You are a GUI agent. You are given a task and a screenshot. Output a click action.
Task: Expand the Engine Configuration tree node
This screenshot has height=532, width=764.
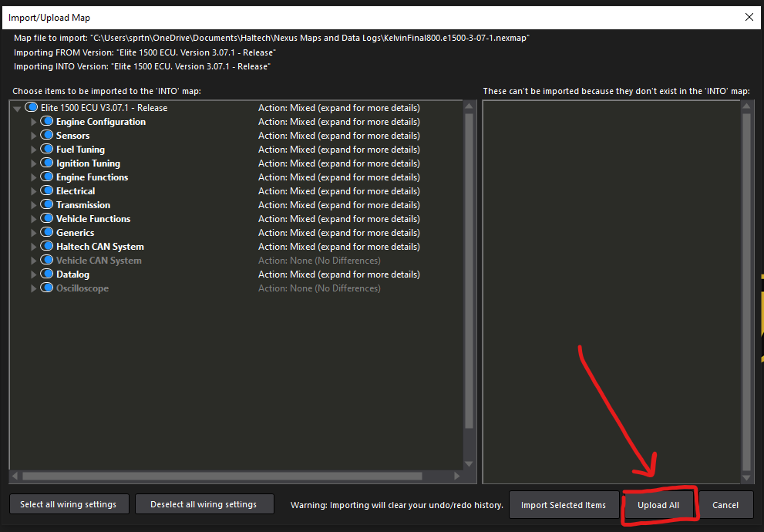(x=33, y=122)
